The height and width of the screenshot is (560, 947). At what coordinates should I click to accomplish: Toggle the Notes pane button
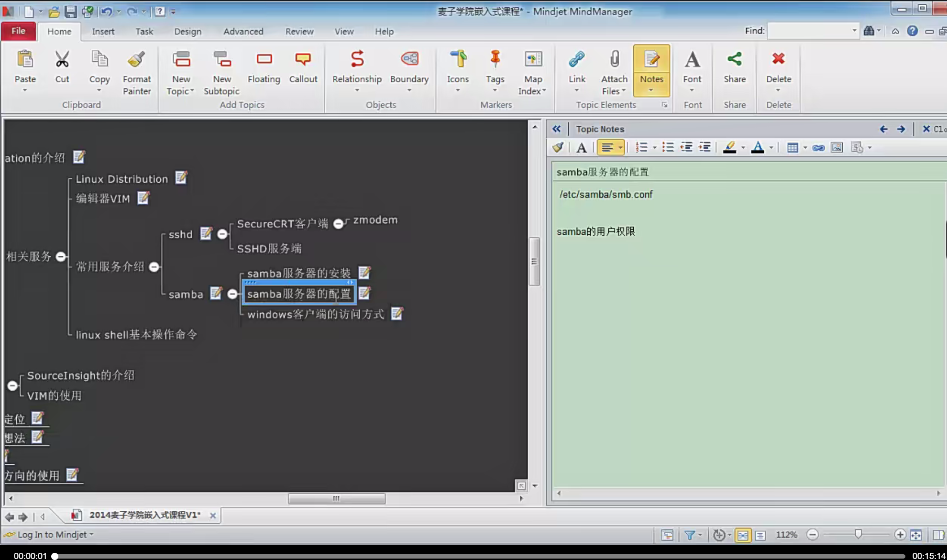[651, 71]
